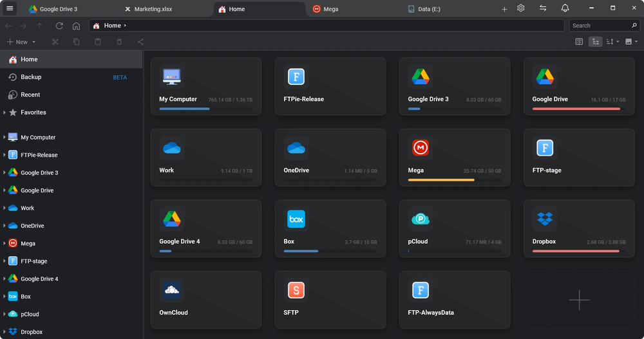Click the refresh button in navigation bar
The height and width of the screenshot is (339, 644).
coord(59,26)
